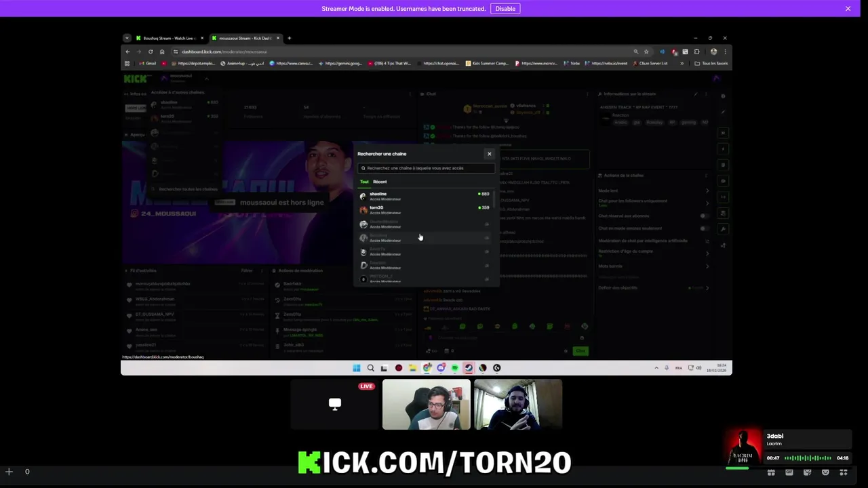
Task: Go to the browser home page
Action: [x=162, y=52]
